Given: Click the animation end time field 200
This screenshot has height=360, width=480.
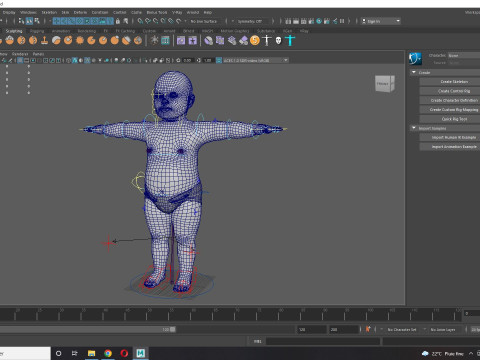Looking at the screenshot, I should pyautogui.click(x=344, y=329).
